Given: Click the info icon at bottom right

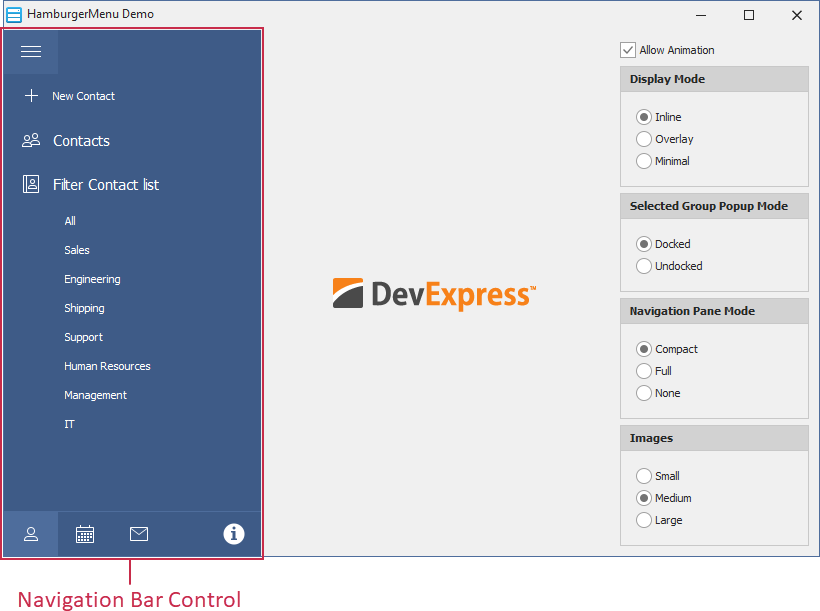Looking at the screenshot, I should pyautogui.click(x=233, y=533).
